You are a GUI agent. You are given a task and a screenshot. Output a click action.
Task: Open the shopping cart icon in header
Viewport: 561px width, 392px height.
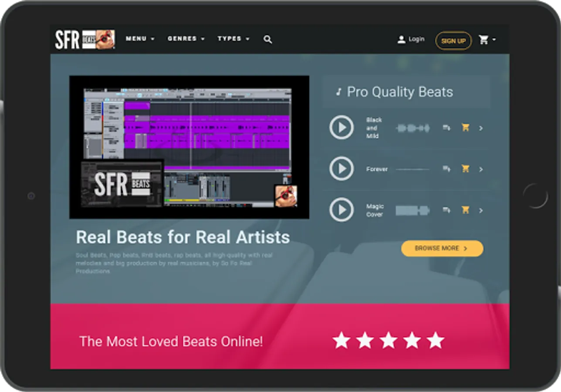[483, 40]
